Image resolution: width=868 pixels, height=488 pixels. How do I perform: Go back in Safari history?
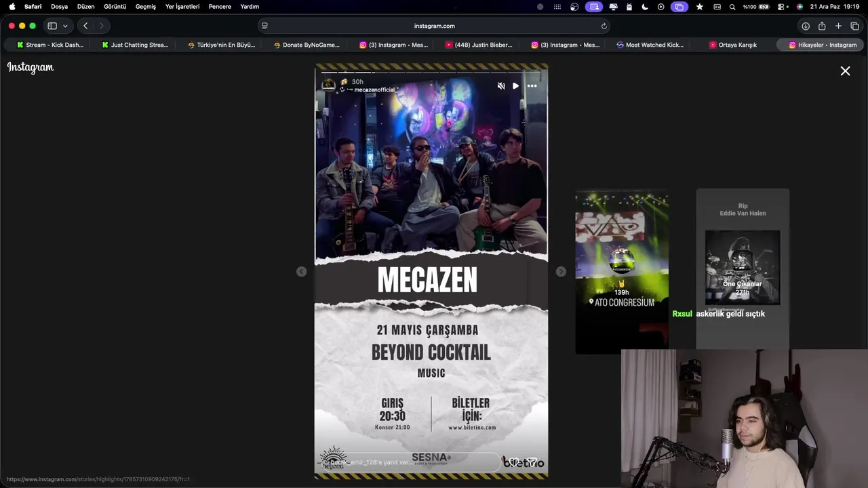[x=85, y=26]
